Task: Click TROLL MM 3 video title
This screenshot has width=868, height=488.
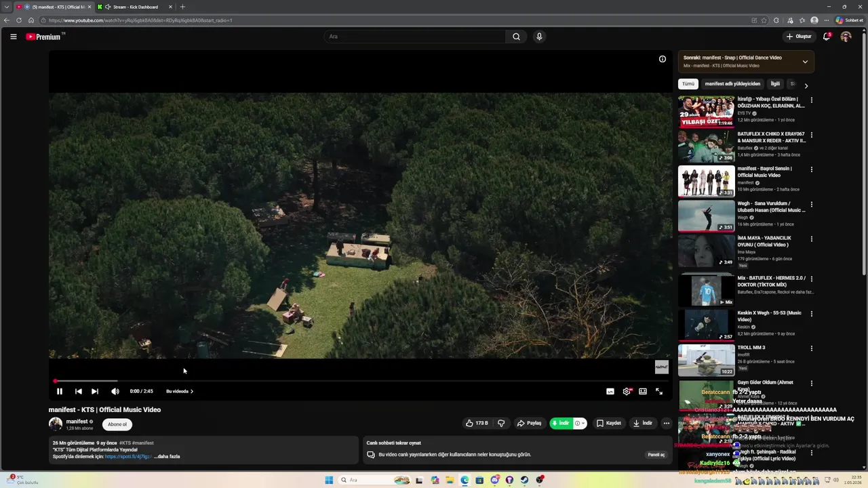Action: click(x=751, y=348)
